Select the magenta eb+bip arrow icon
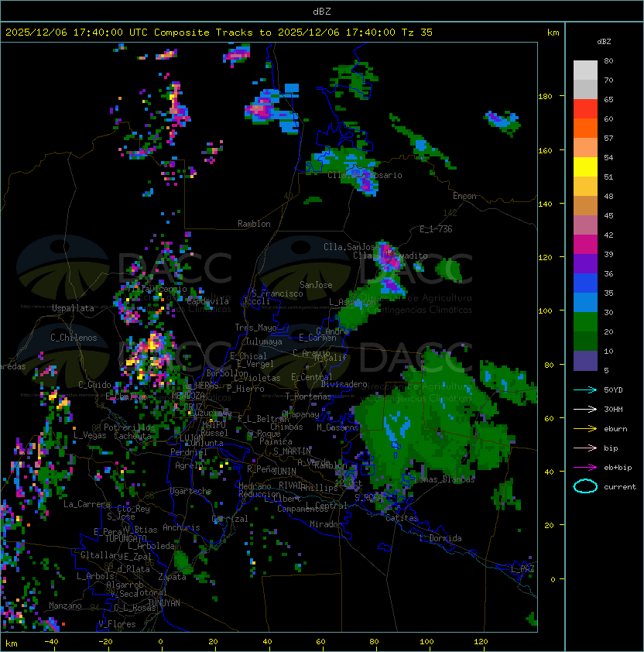 (x=585, y=467)
